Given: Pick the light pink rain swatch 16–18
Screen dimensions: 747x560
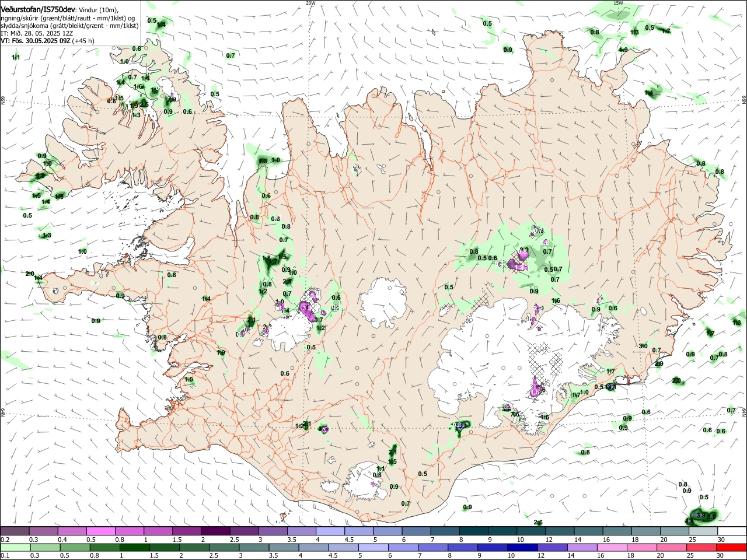Looking at the screenshot, I should (x=612, y=547).
